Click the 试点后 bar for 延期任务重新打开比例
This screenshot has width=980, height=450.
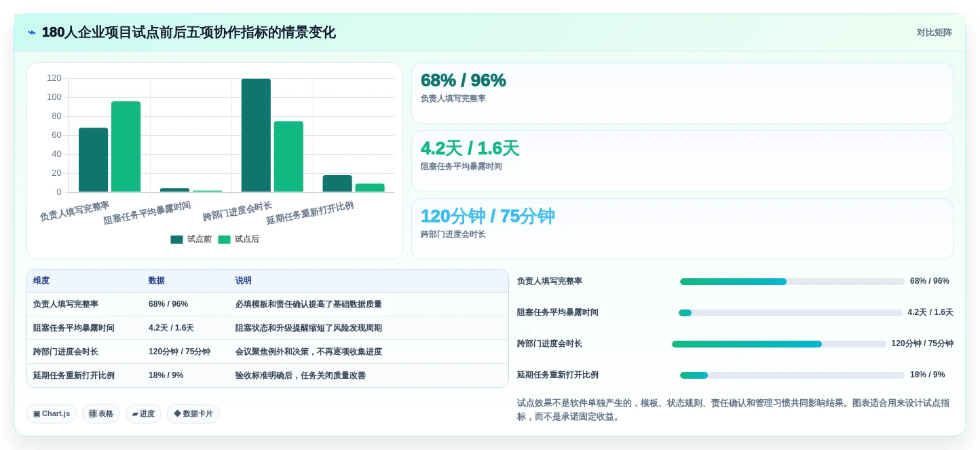pyautogui.click(x=370, y=188)
